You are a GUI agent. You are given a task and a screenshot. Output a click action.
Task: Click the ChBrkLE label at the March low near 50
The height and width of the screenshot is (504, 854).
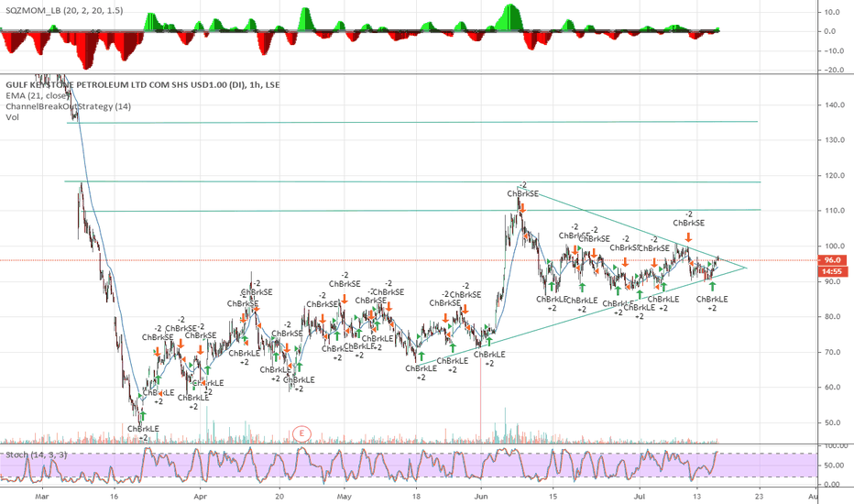(x=143, y=429)
